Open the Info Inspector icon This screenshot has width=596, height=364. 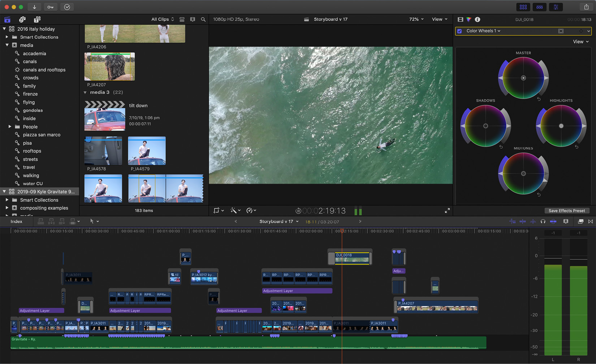pos(478,19)
